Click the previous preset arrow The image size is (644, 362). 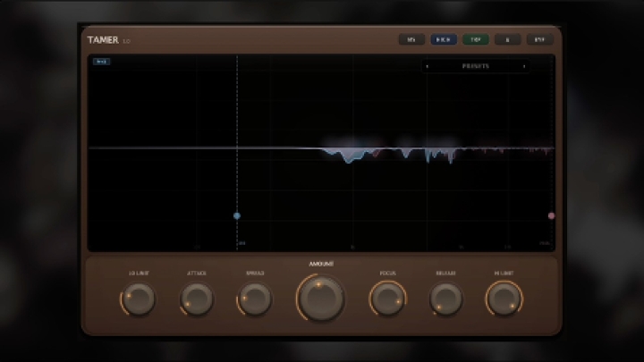tap(428, 66)
